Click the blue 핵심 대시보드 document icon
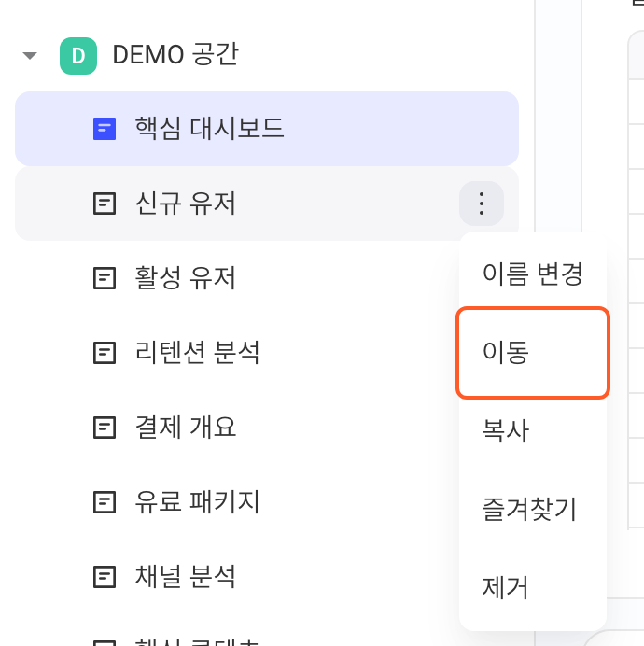 tap(105, 129)
